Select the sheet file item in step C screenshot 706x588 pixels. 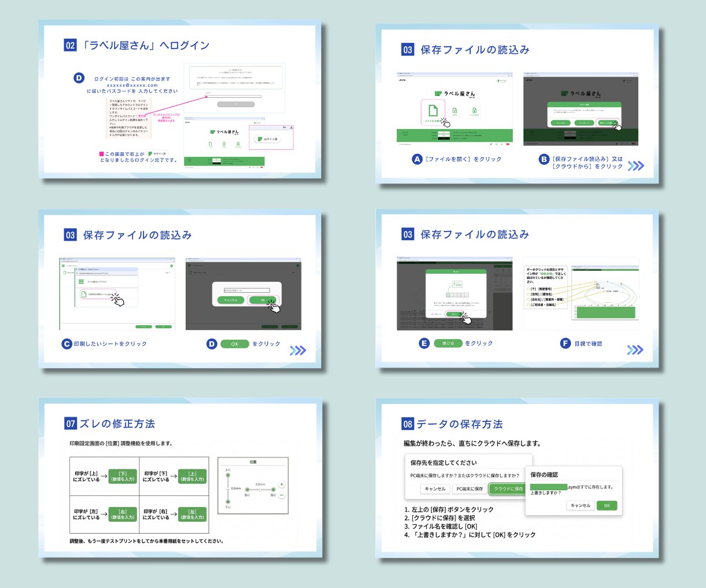click(x=98, y=295)
